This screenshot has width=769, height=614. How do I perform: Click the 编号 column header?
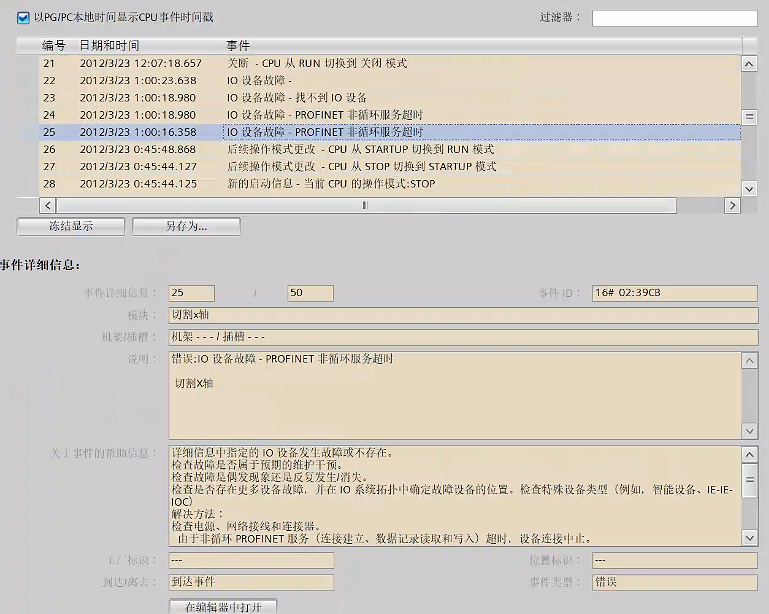(54, 46)
